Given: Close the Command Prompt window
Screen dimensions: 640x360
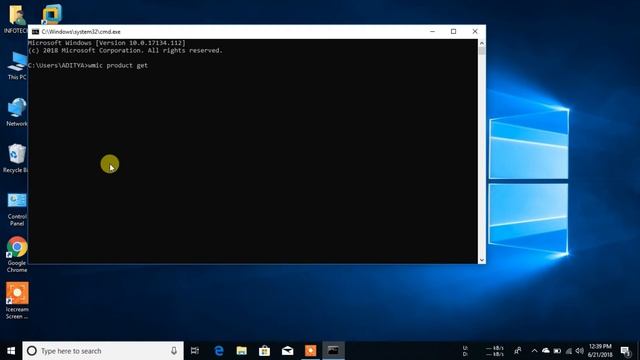Looking at the screenshot, I should (x=475, y=31).
